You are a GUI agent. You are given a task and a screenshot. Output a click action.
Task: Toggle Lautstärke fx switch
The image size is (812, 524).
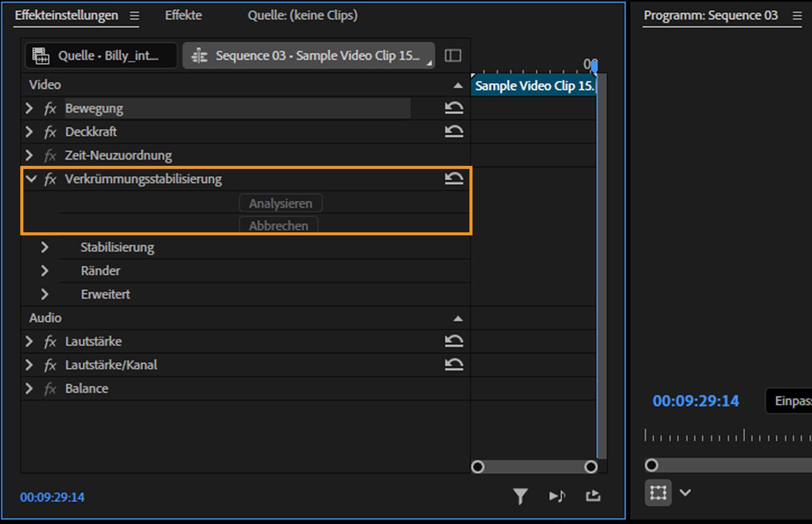[50, 341]
